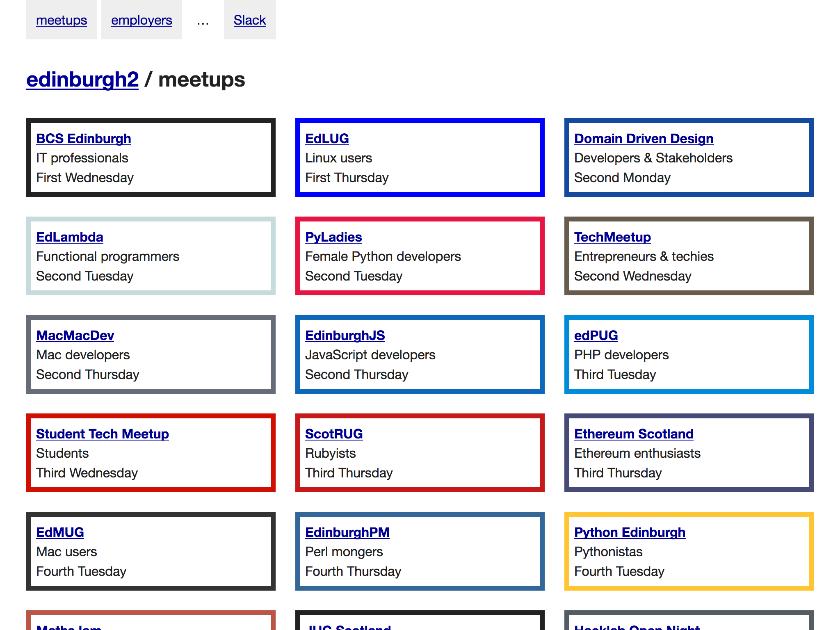The image size is (840, 630).
Task: Click 'Third Tuesday' in edPUG card
Action: 615,374
